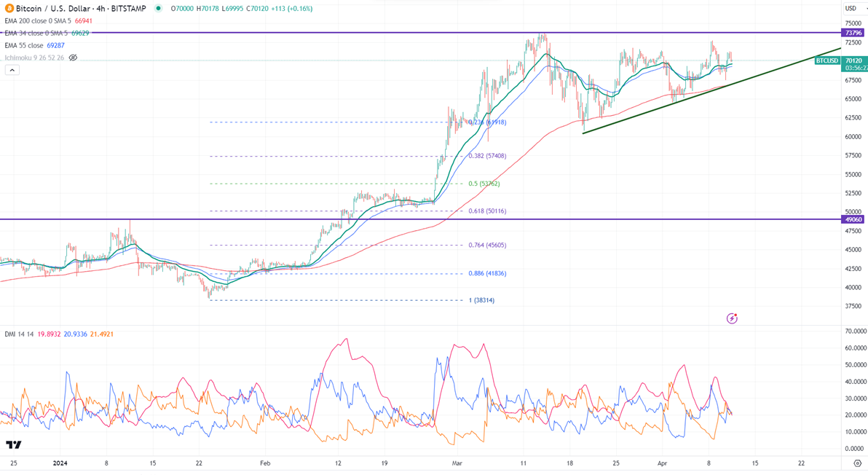Click the 0.382 (57408) Fibonacci level label

tap(487, 156)
